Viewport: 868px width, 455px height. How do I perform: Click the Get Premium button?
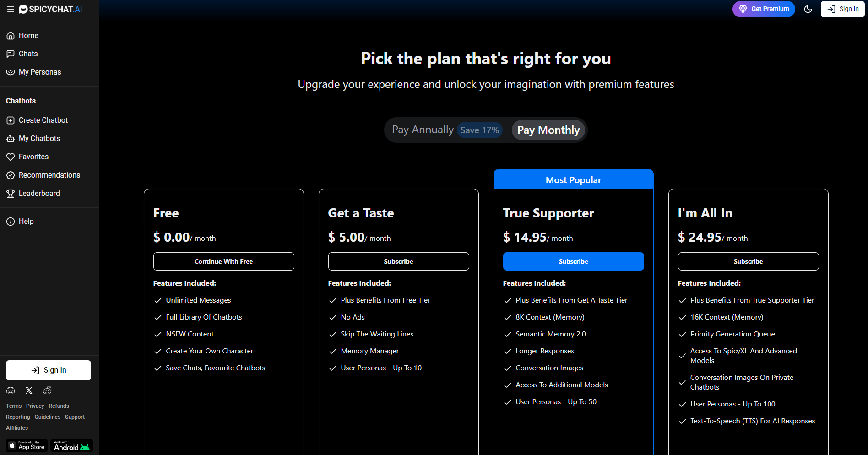[x=764, y=9]
